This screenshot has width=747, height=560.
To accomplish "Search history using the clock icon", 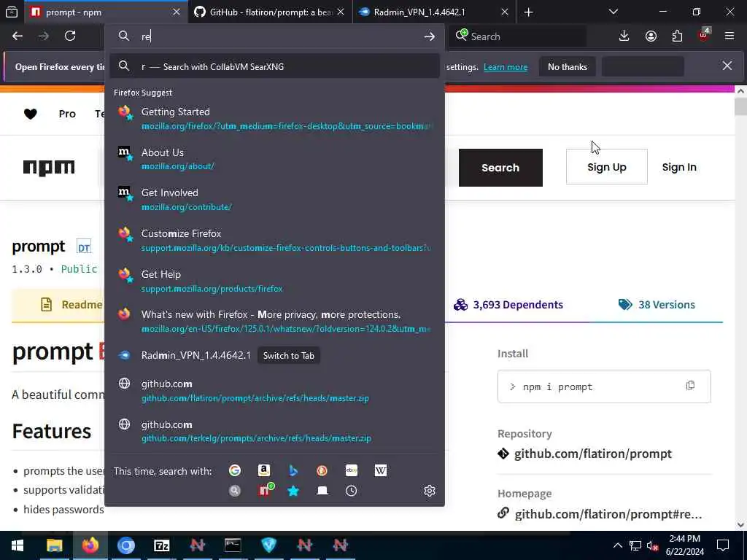I will [x=351, y=491].
